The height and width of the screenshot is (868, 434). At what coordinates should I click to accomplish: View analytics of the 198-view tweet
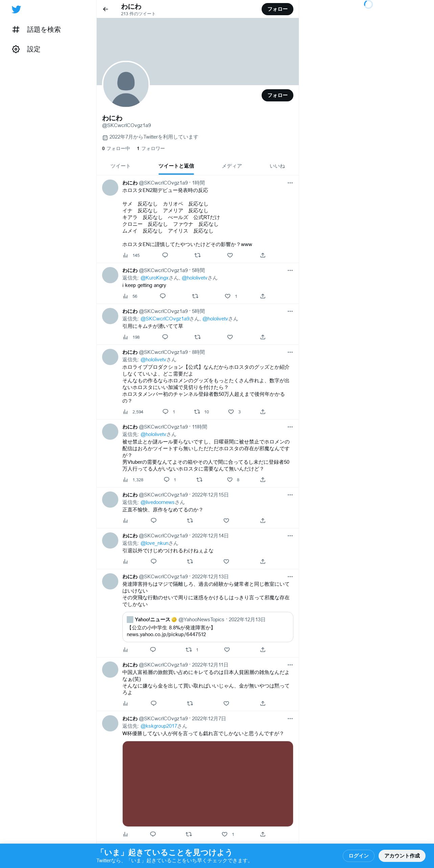pyautogui.click(x=125, y=337)
